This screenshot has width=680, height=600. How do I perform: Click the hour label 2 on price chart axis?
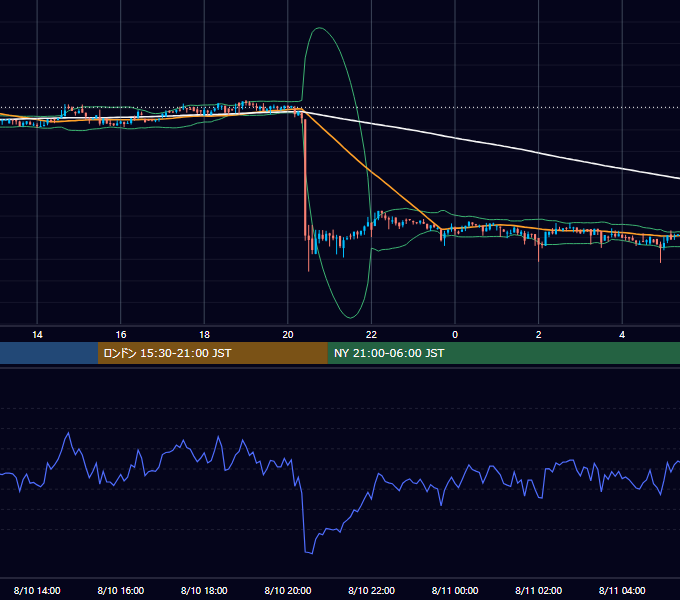pos(539,335)
